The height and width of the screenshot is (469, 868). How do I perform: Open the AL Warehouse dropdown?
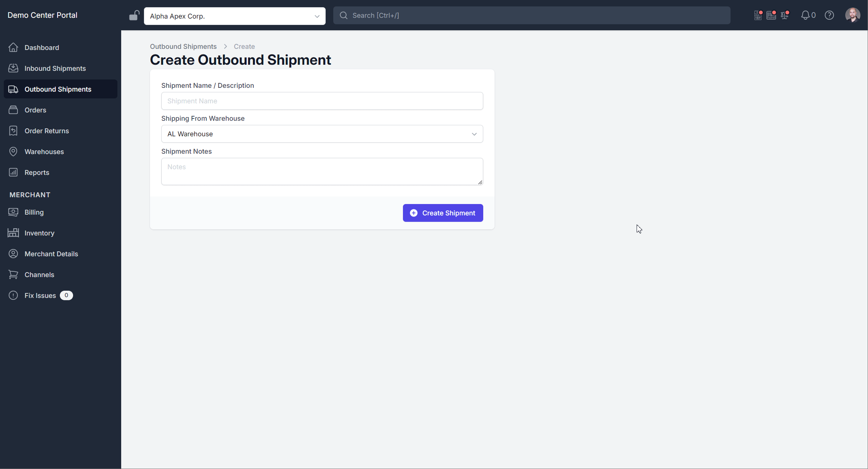tap(322, 134)
